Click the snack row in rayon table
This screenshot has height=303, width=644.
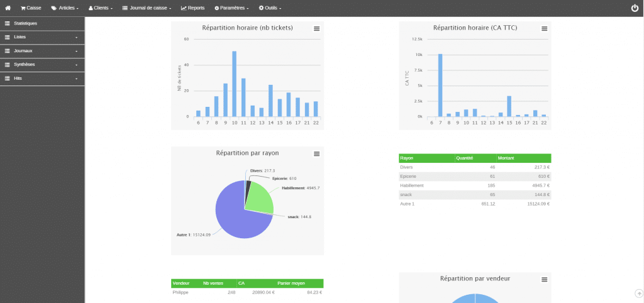click(x=475, y=194)
